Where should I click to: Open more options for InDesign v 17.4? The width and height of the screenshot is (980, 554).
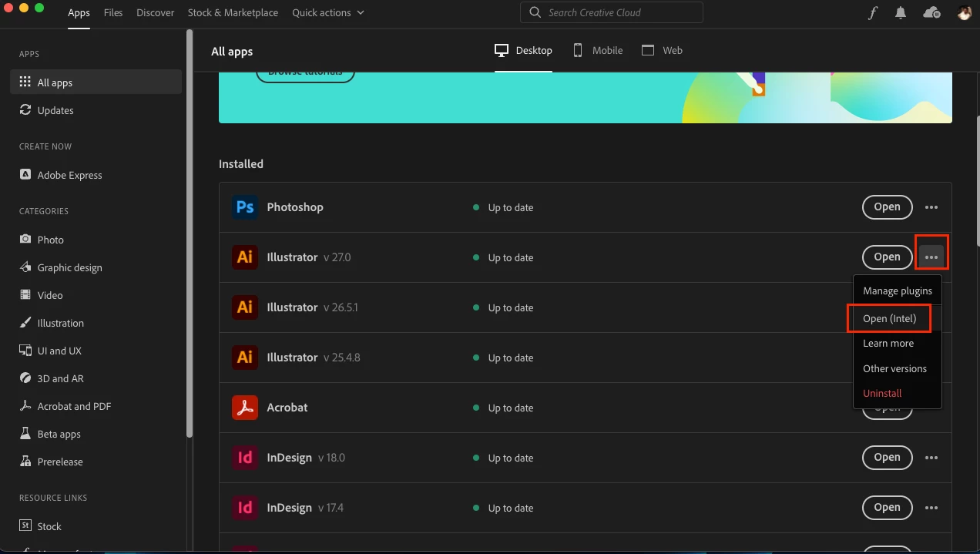click(x=931, y=508)
